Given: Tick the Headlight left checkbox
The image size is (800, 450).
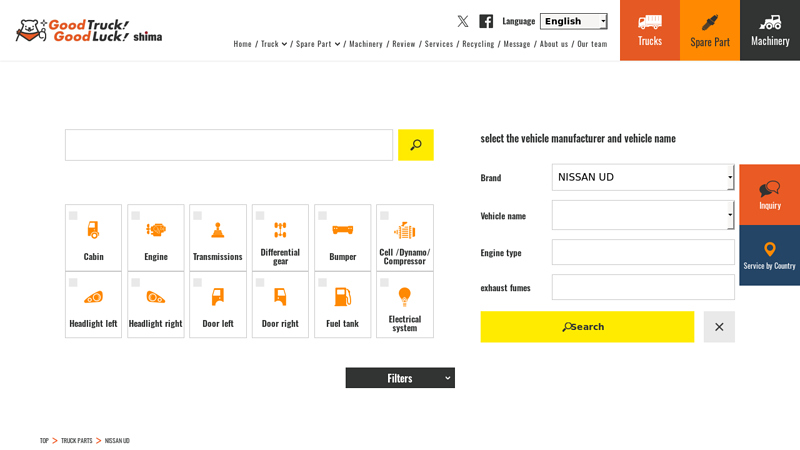Looking at the screenshot, I should [x=73, y=282].
